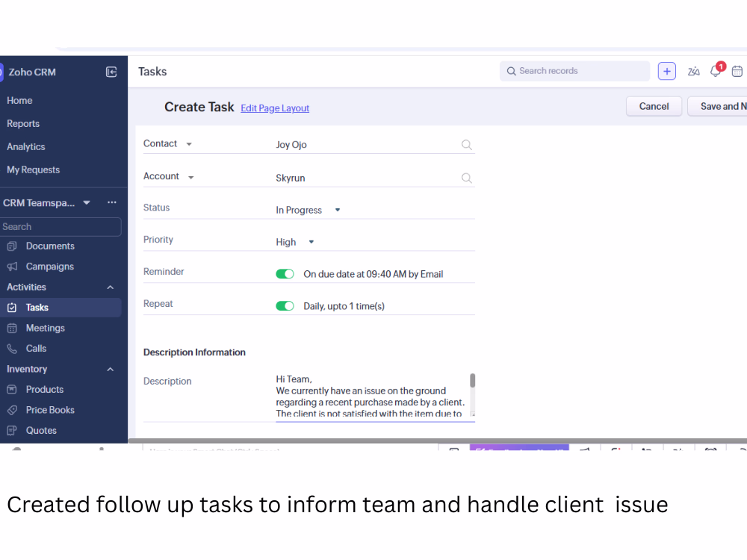Click the description box scrollbar
This screenshot has height=560, width=747.
click(473, 381)
